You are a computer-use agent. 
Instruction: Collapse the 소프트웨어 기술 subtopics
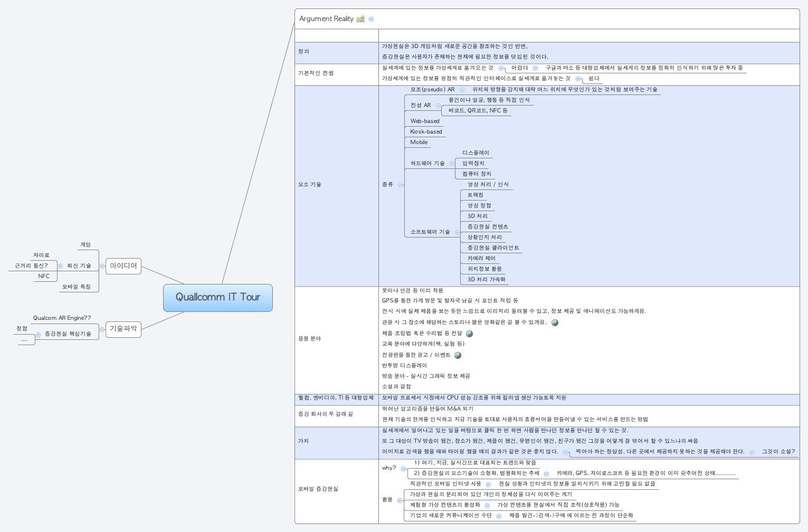[457, 232]
